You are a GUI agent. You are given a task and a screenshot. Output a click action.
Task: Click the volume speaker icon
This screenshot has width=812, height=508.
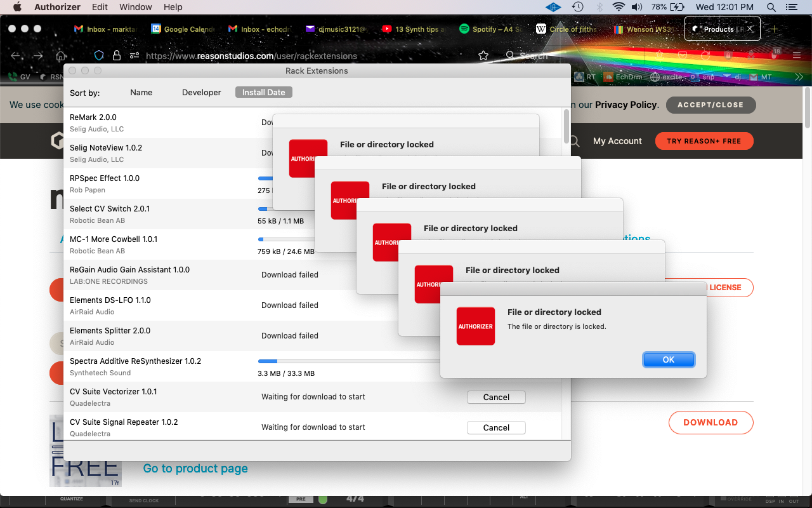coord(637,7)
